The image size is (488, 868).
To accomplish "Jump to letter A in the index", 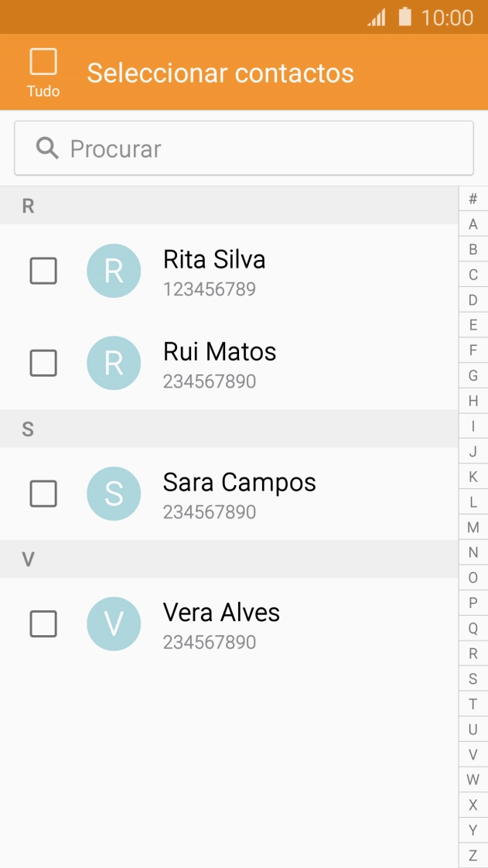I will [x=473, y=224].
